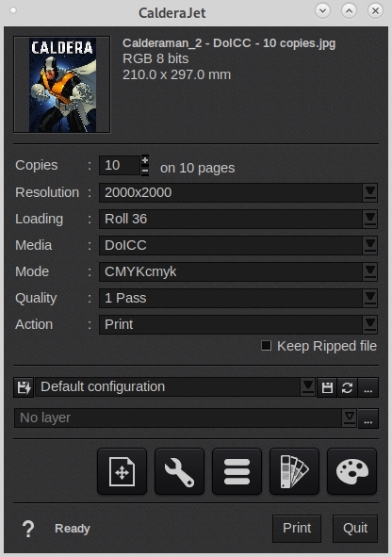The height and width of the screenshot is (557, 392).
Task: Open the Action Print dropdown
Action: pos(370,324)
